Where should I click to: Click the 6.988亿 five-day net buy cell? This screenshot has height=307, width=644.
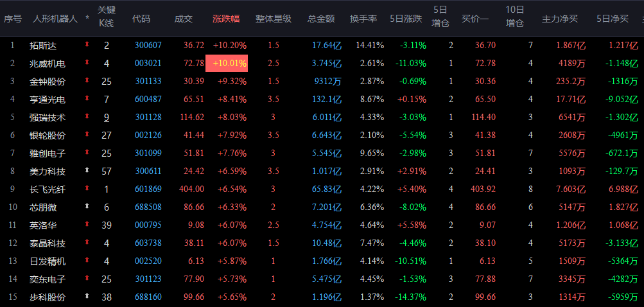pos(623,189)
